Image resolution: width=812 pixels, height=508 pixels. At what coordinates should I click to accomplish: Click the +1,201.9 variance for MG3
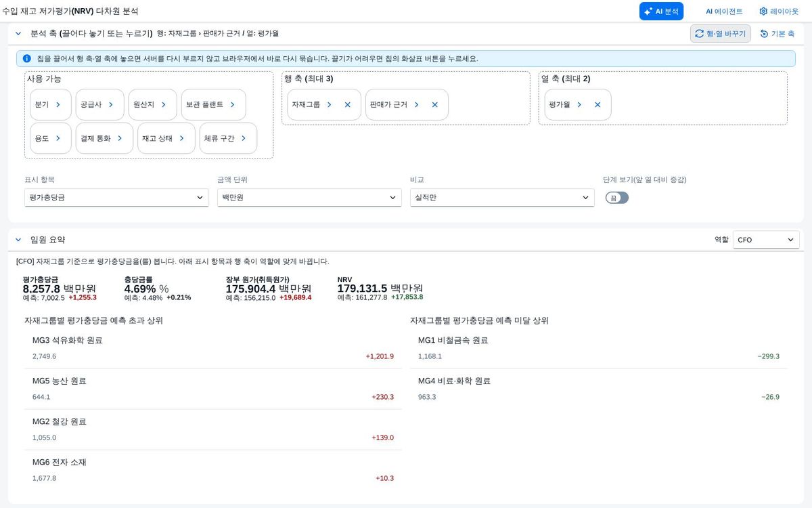coord(380,356)
